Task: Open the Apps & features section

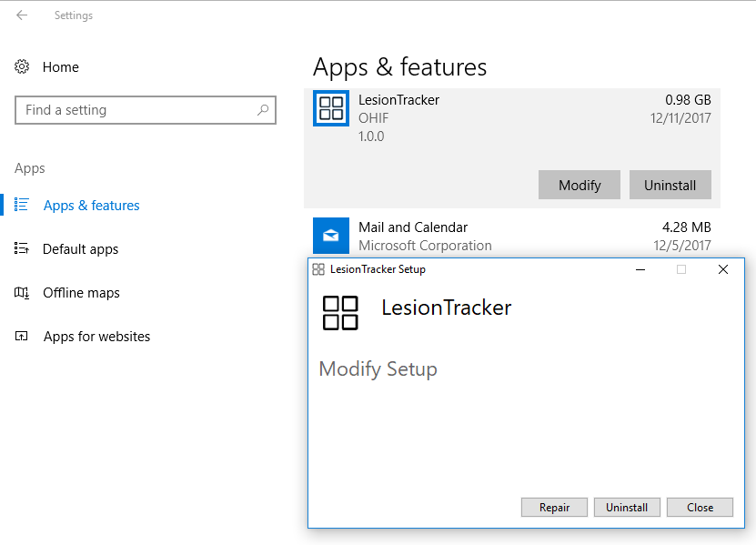Action: 91,206
